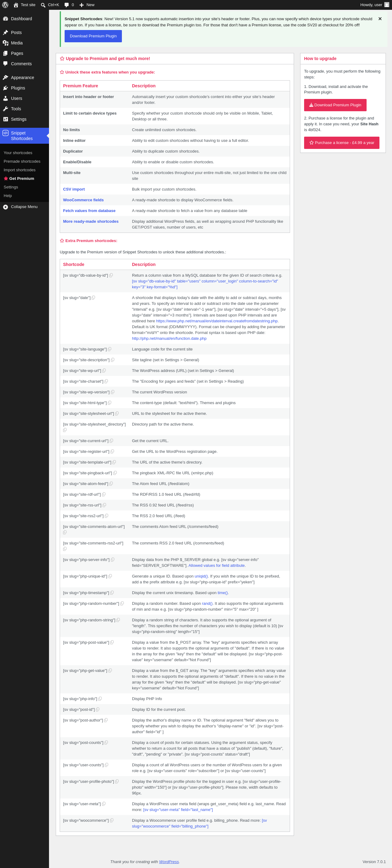
Task: Go to Posts in sidebar
Action: pyautogui.click(x=24, y=33)
